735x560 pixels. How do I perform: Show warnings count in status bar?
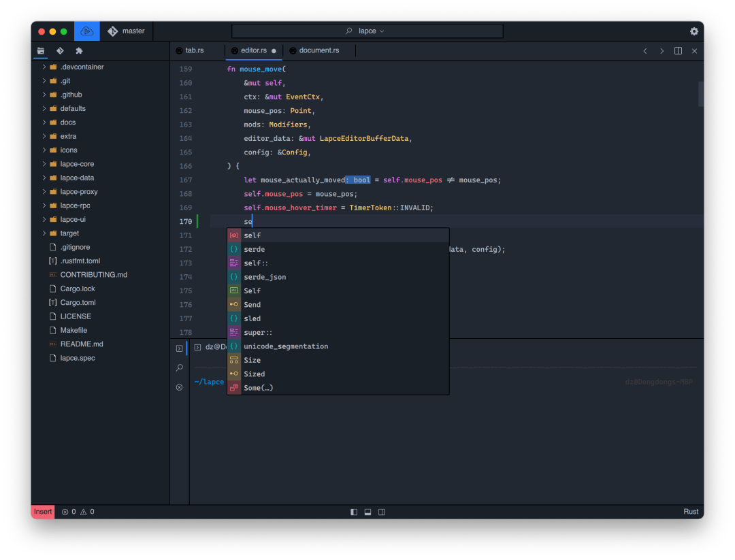[87, 512]
